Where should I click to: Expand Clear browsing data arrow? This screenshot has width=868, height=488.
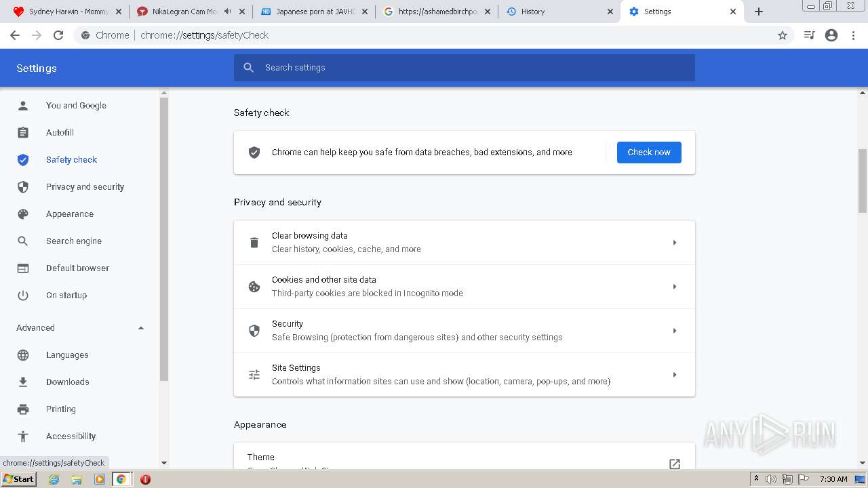[674, 243]
